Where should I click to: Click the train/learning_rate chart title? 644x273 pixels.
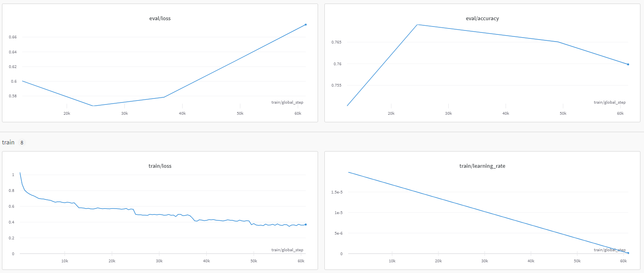482,166
